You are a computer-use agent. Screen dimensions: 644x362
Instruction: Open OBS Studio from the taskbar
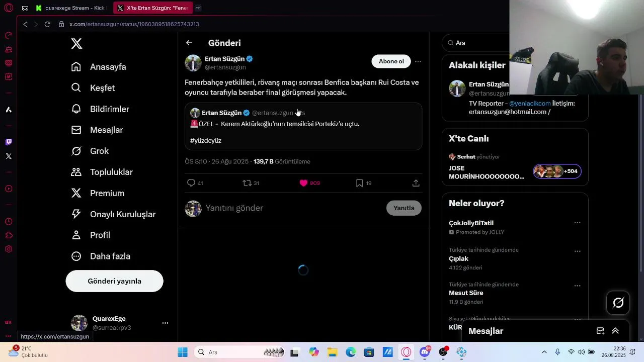pos(443,352)
